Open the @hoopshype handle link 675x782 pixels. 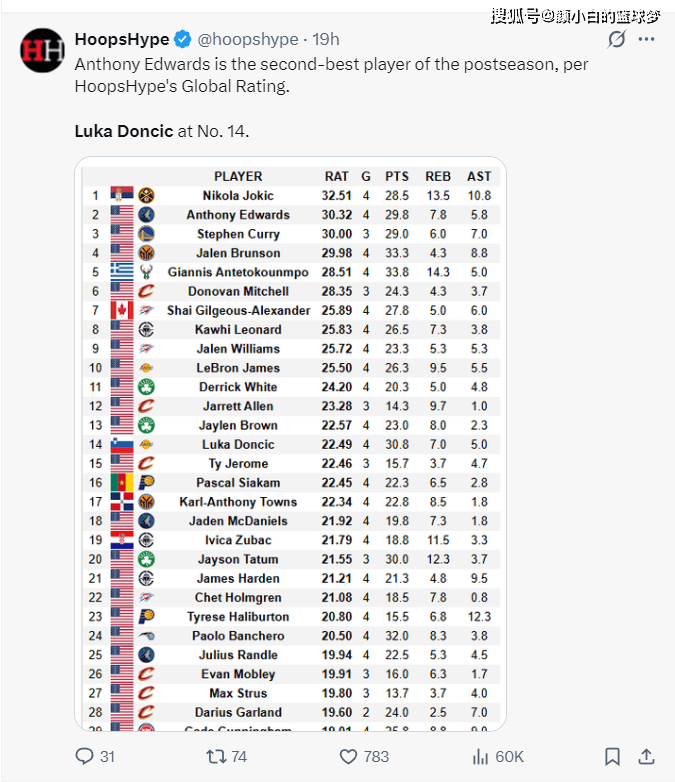[248, 39]
